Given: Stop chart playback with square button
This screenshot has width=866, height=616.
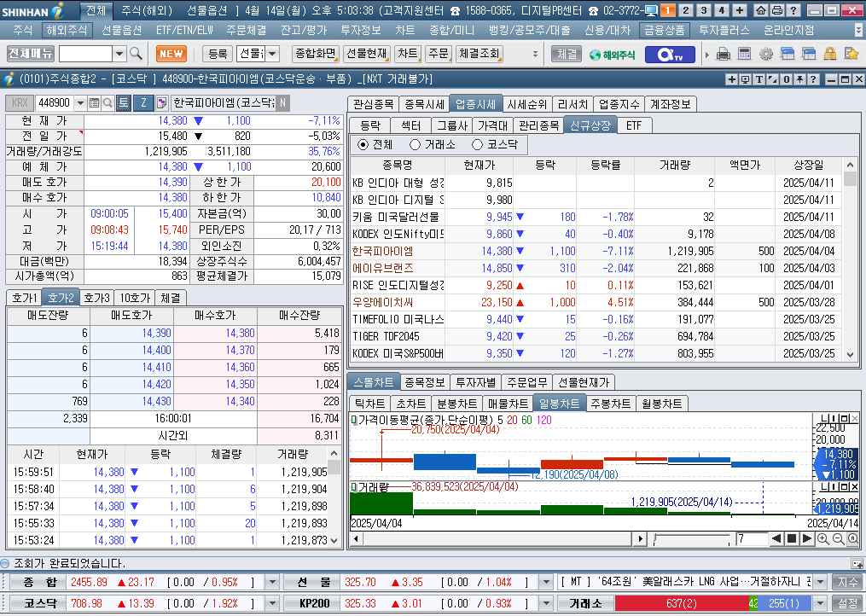Looking at the screenshot, I should pos(792,538).
